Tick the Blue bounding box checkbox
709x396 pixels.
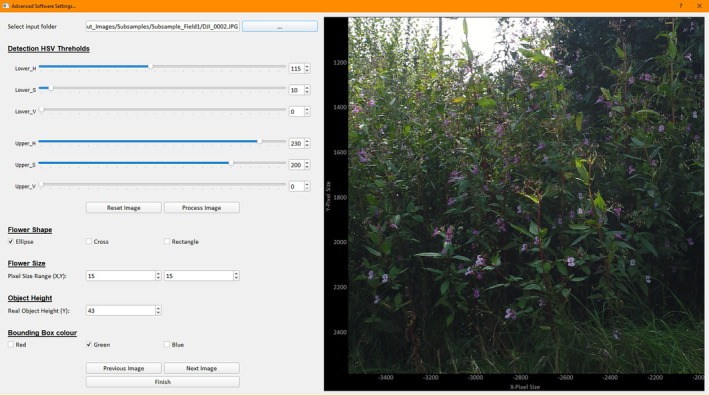click(167, 344)
